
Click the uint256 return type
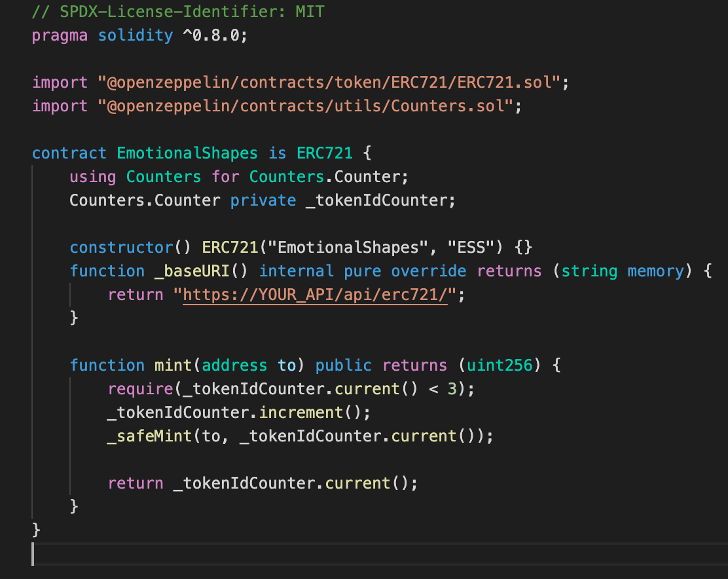point(500,365)
